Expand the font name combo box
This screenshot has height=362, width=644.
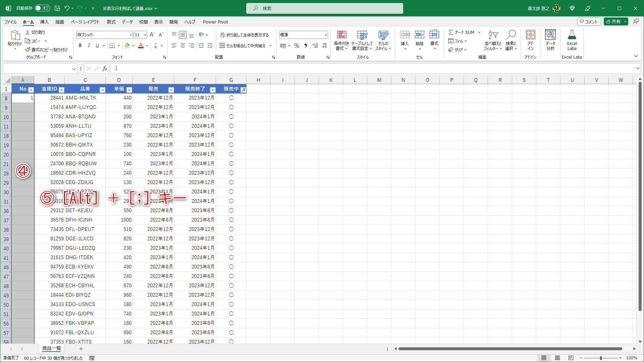tap(130, 35)
